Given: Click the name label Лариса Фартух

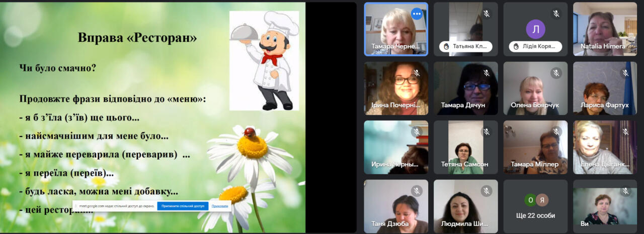Looking at the screenshot, I should point(603,105).
